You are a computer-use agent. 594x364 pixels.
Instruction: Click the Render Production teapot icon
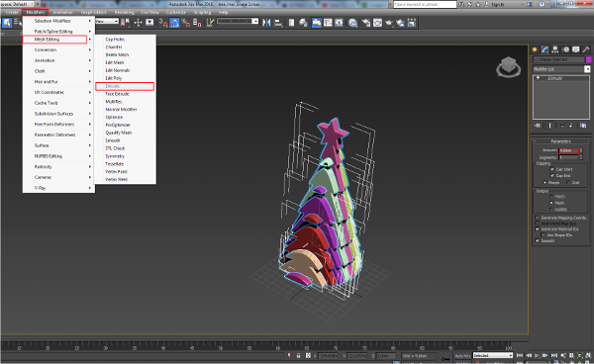pyautogui.click(x=389, y=23)
